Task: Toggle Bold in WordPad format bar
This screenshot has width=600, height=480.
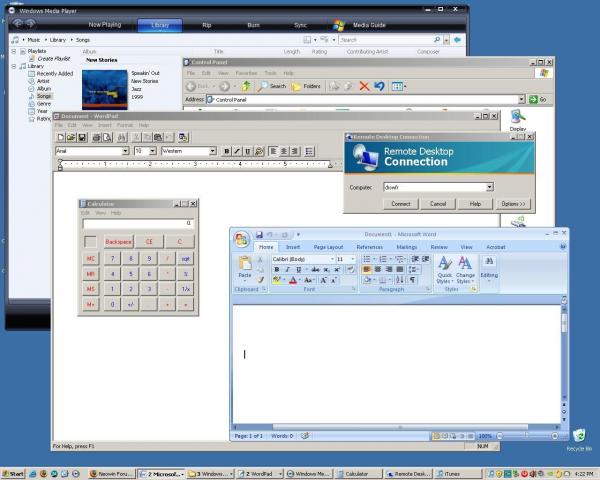Action: point(227,151)
